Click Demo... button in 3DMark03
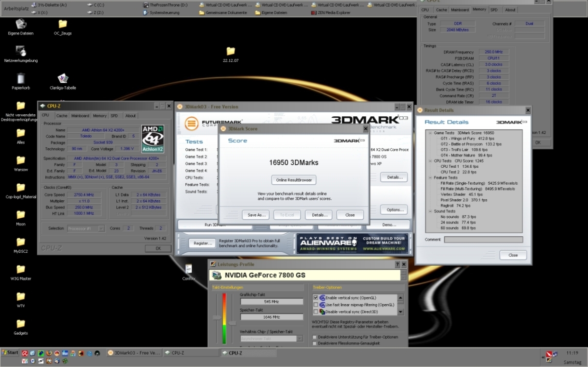This screenshot has height=367, width=588. coord(389,225)
